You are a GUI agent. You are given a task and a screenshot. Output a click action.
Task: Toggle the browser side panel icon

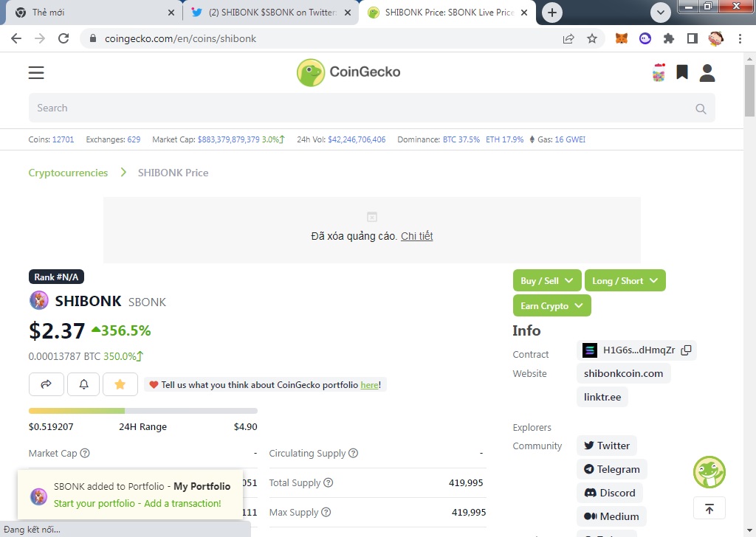pyautogui.click(x=693, y=38)
